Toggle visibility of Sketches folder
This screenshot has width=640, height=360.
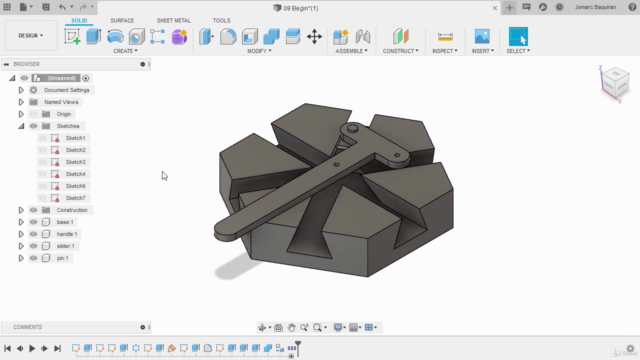(x=33, y=126)
